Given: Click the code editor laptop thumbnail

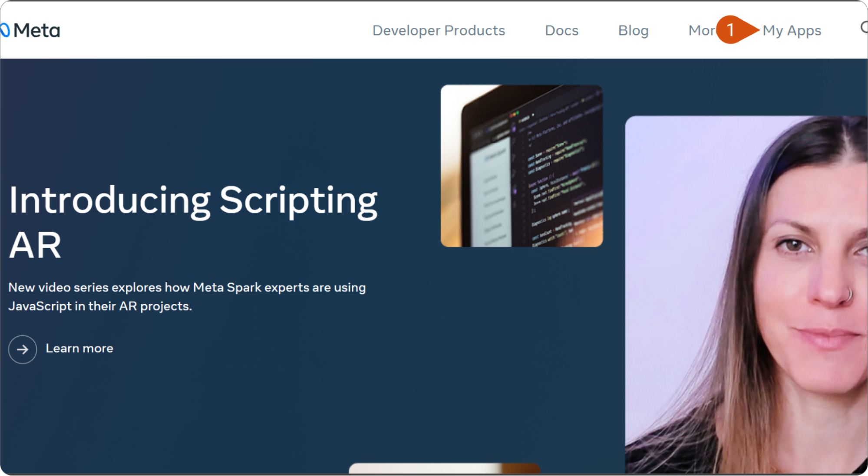Looking at the screenshot, I should [521, 166].
